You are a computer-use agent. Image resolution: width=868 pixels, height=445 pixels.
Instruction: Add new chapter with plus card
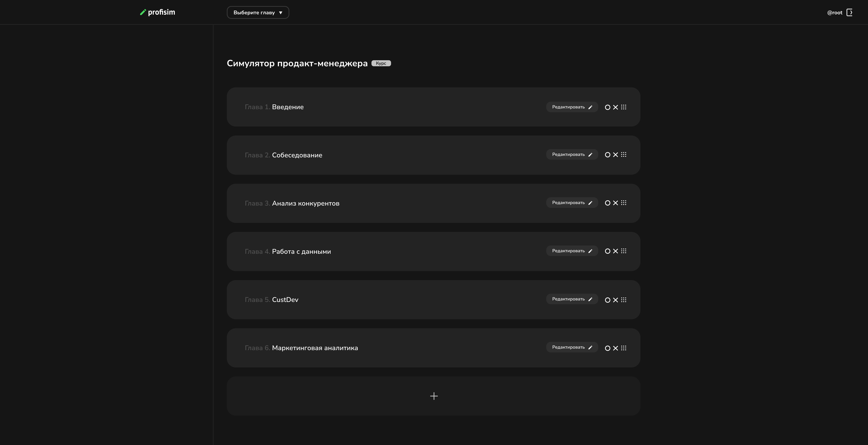pos(433,396)
